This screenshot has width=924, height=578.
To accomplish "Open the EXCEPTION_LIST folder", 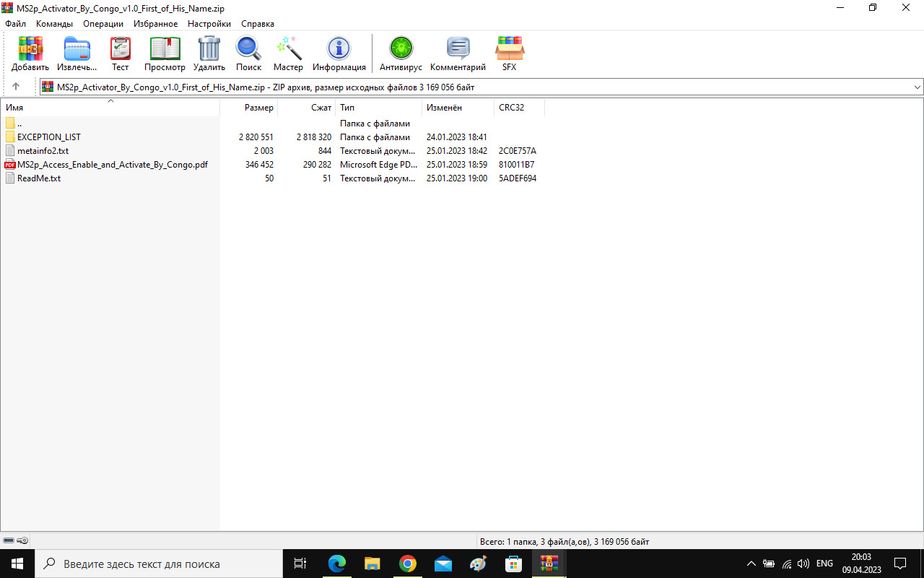I will (x=48, y=137).
